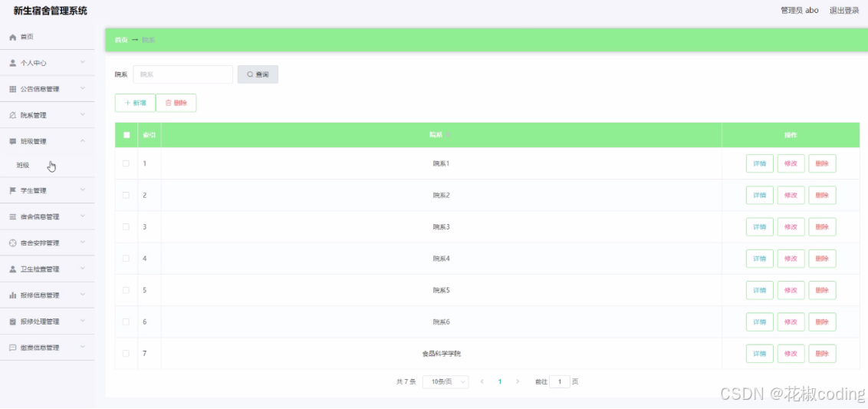Viewport: 868px width, 409px height.
Task: Open the 缴费信息管理 menu label
Action: point(40,348)
